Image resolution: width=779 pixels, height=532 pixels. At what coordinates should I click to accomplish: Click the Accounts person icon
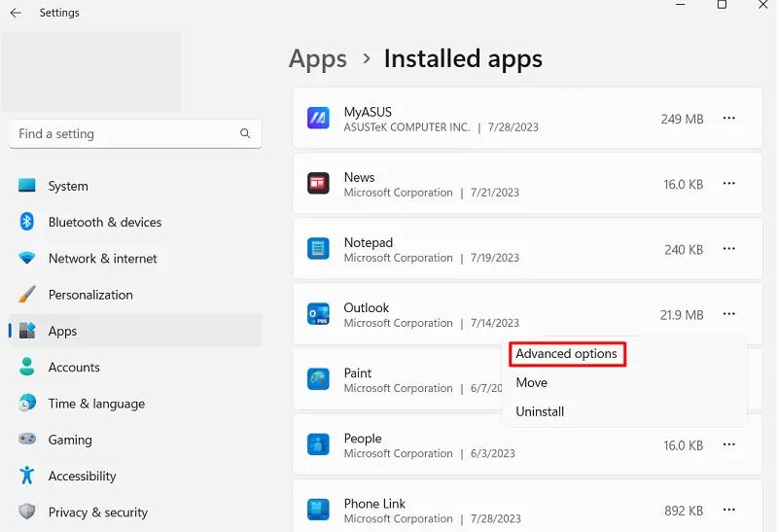[27, 367]
